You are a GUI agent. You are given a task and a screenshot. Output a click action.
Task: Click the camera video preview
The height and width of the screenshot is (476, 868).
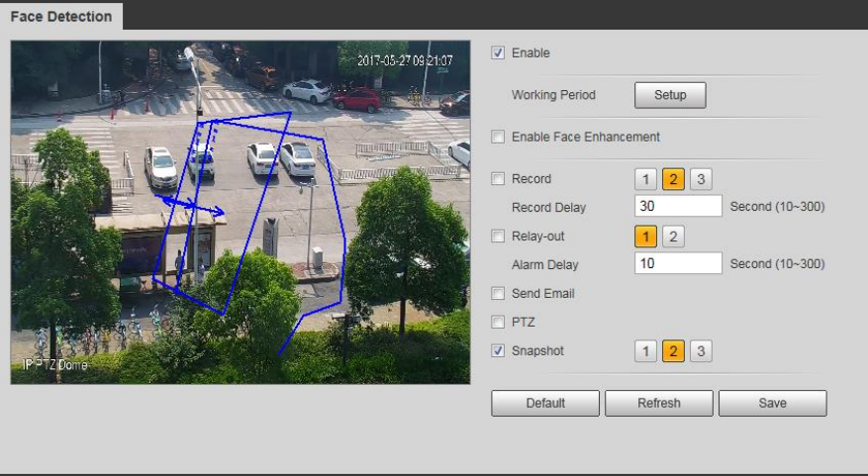241,212
